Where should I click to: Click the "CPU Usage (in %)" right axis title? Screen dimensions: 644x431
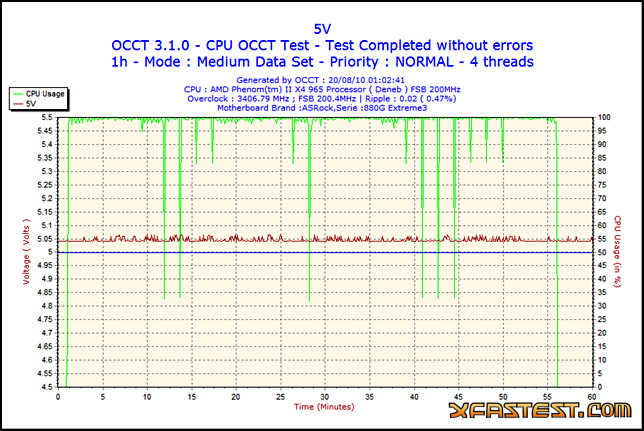point(617,251)
